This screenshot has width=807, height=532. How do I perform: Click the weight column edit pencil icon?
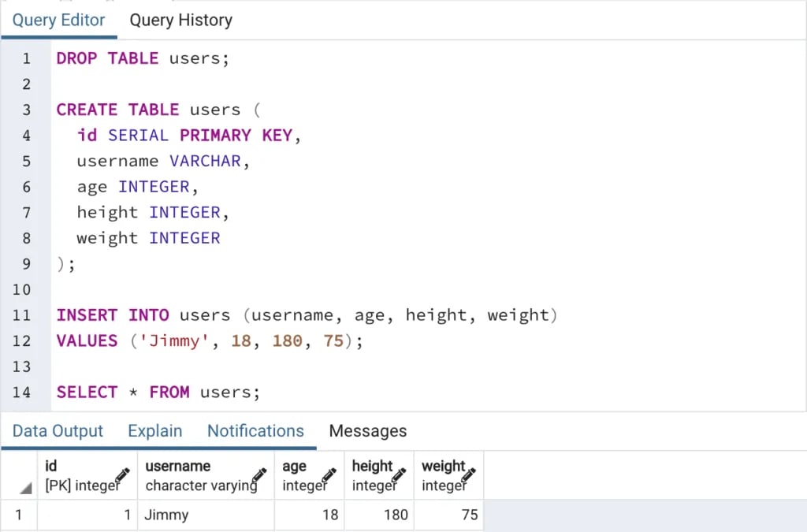click(x=468, y=474)
